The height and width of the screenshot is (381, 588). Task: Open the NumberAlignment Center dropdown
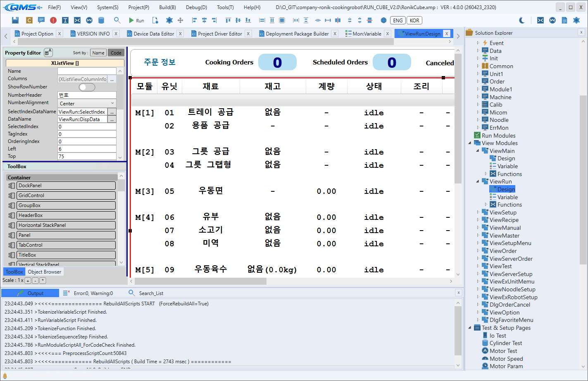click(x=87, y=103)
